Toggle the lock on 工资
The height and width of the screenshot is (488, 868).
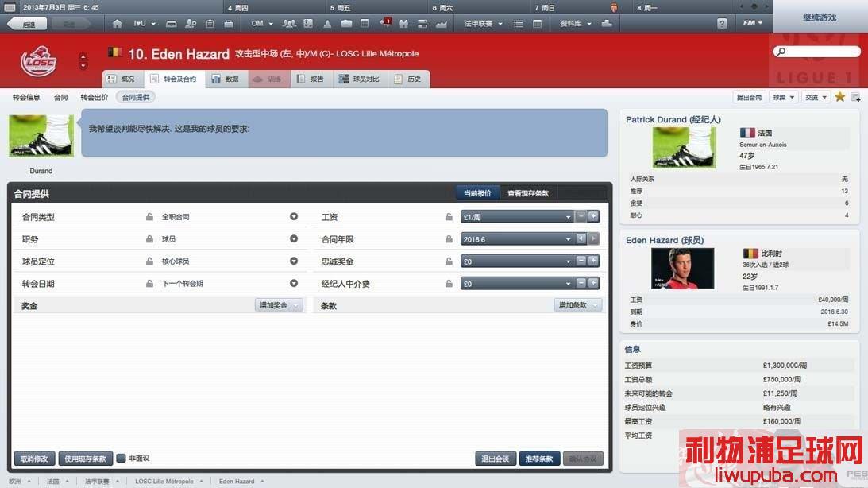[x=449, y=217]
